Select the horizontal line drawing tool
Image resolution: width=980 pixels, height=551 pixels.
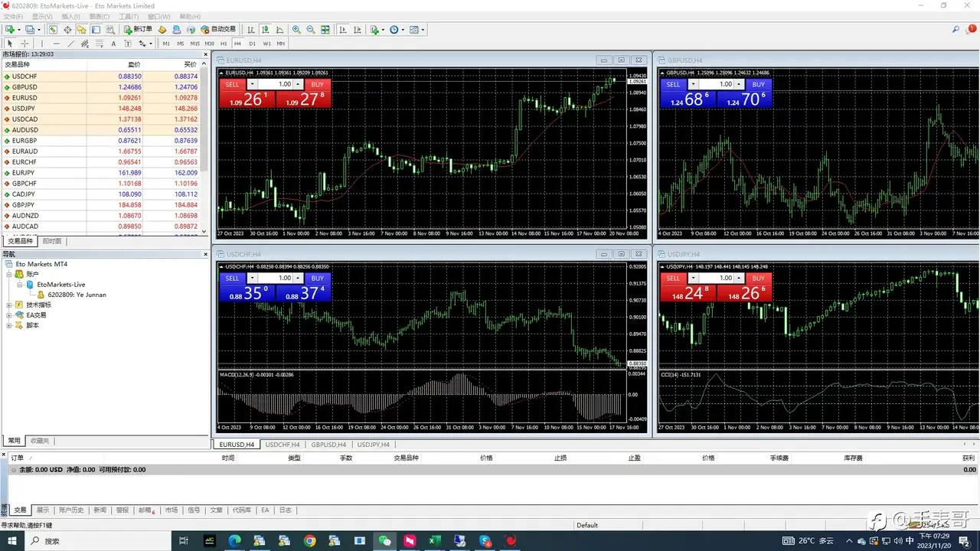click(56, 44)
